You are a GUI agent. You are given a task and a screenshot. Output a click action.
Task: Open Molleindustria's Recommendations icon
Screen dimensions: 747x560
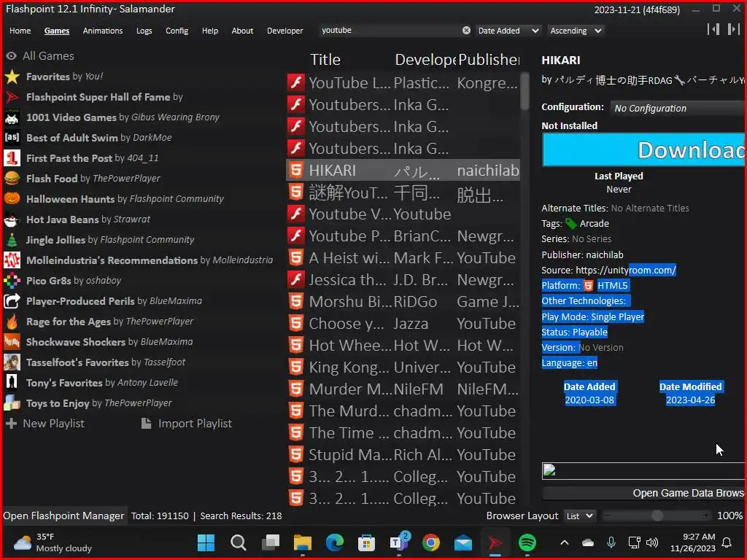click(x=12, y=260)
